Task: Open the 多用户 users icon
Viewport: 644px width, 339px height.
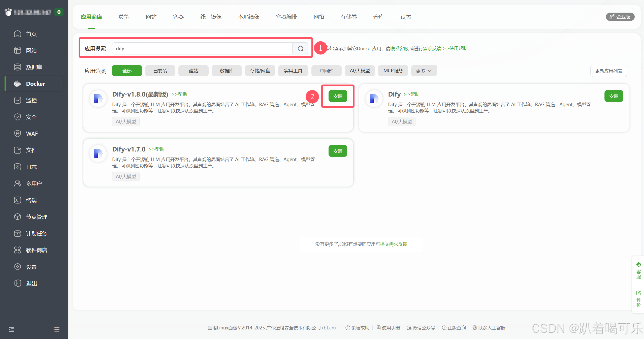Action: (17, 183)
